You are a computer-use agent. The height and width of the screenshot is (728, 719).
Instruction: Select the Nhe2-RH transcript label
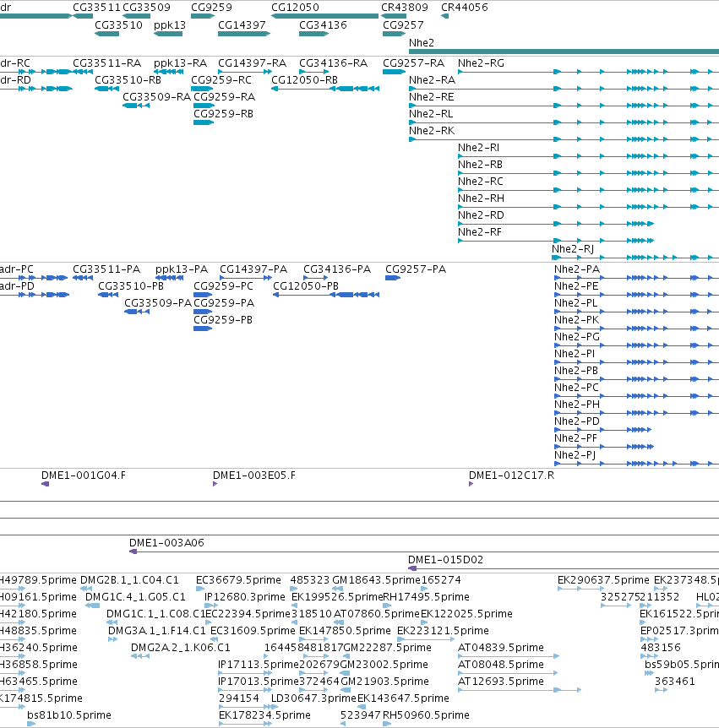(481, 198)
